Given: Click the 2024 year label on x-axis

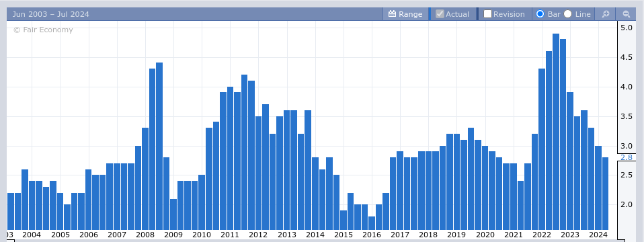Looking at the screenshot, I should point(598,235).
